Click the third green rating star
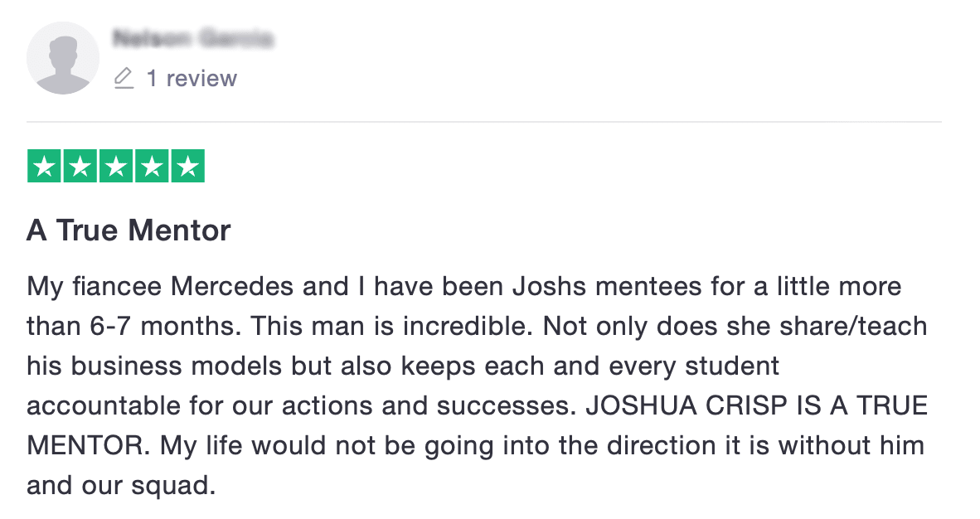This screenshot has width=980, height=519. pos(115,166)
